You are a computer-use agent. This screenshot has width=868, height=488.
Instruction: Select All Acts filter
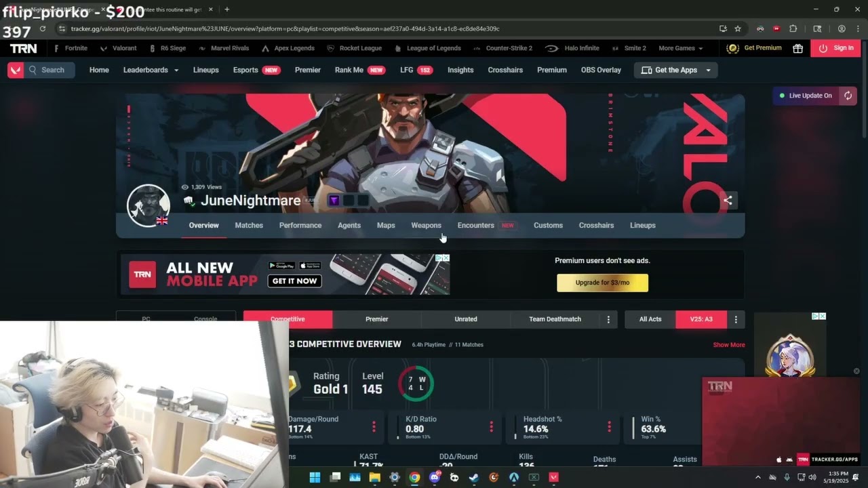point(650,319)
